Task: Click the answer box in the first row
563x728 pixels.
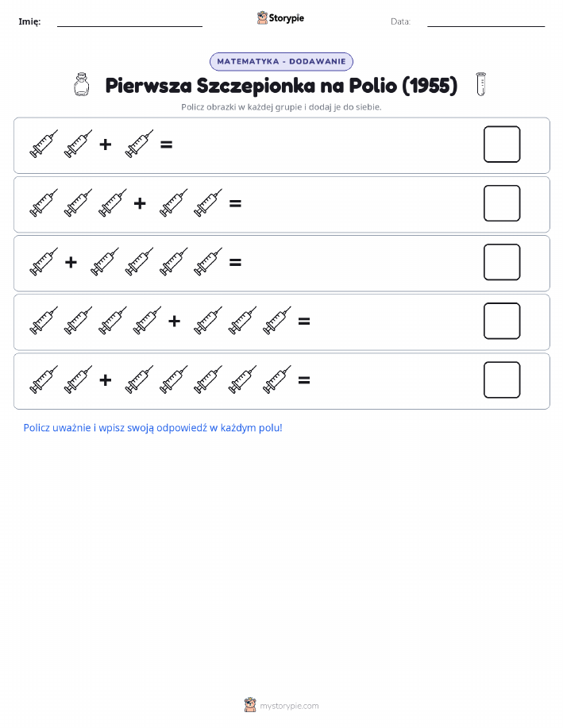Action: pyautogui.click(x=502, y=144)
